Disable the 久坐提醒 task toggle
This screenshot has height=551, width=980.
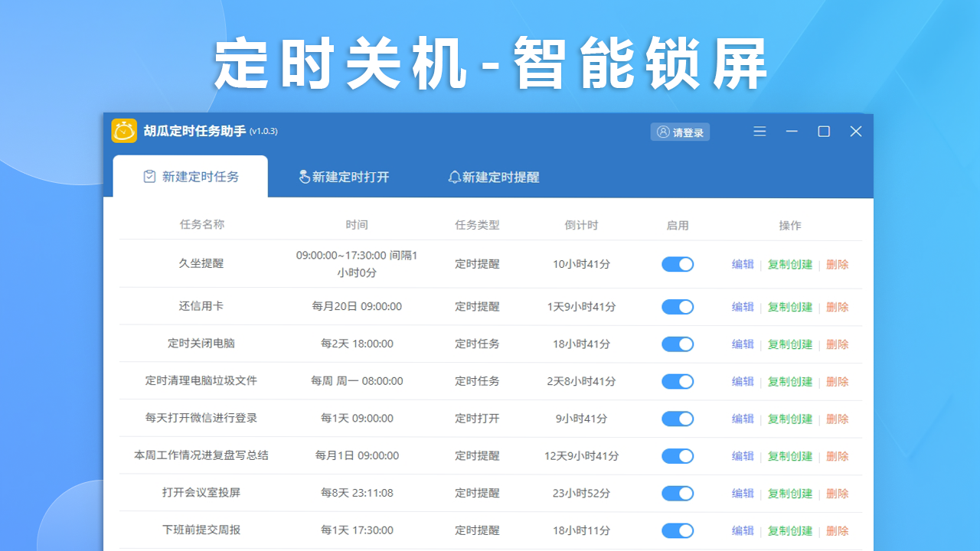[x=677, y=264]
